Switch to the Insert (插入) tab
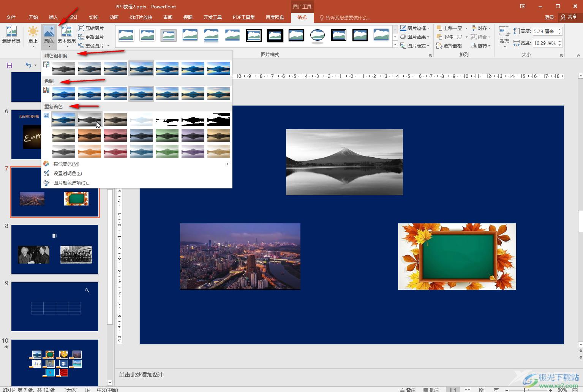Viewport: 583px width, 392px height. pos(54,17)
